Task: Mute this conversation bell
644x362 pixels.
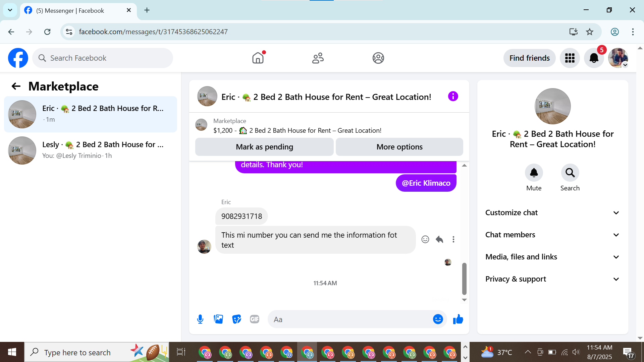Action: (x=534, y=173)
